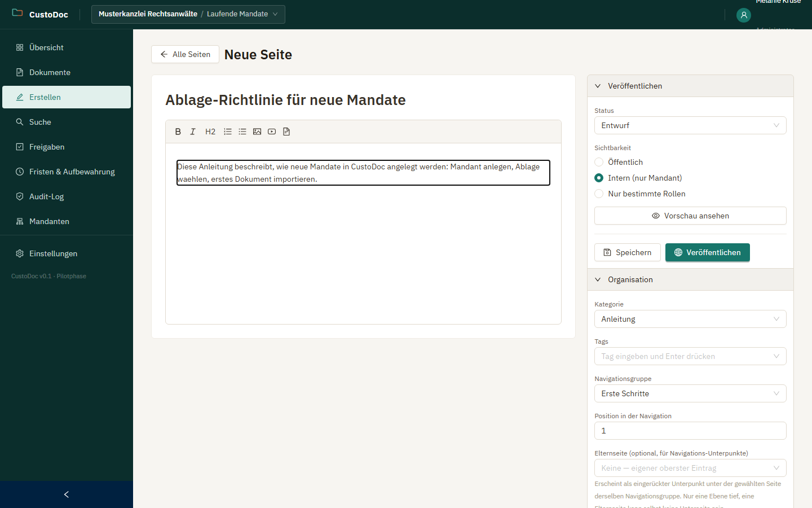The width and height of the screenshot is (812, 508).
Task: Click Vorschau ansehen button
Action: click(x=690, y=216)
